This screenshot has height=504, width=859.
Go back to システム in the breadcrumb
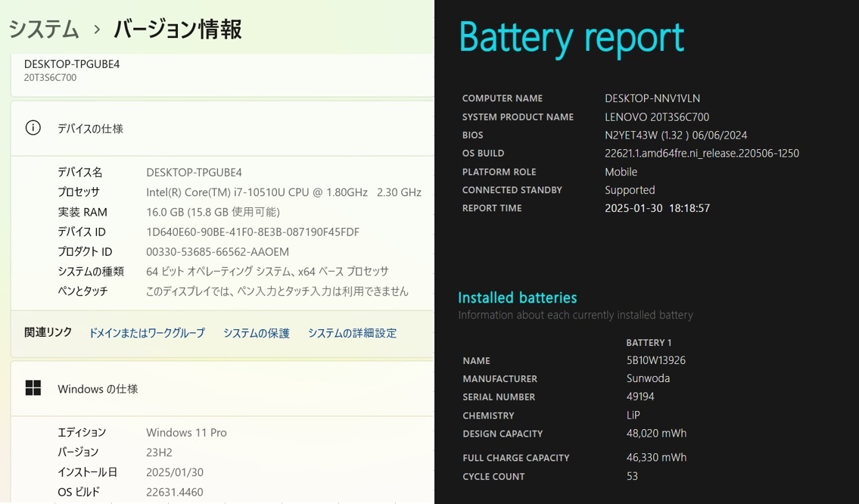tap(44, 29)
